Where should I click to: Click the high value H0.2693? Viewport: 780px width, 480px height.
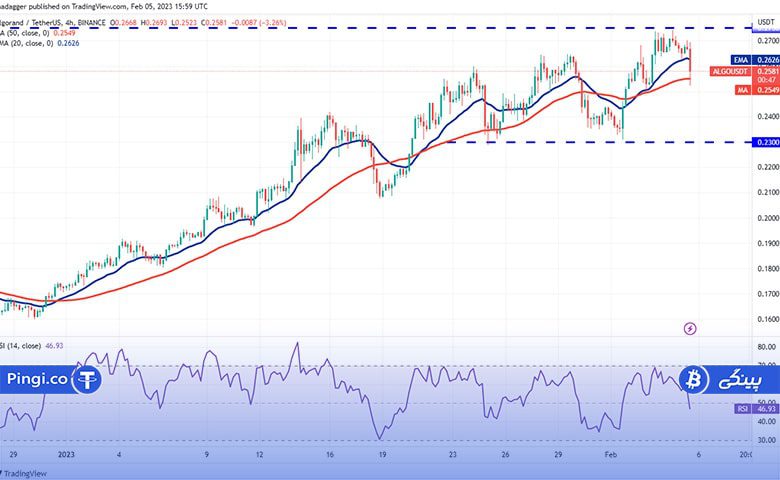(154, 23)
